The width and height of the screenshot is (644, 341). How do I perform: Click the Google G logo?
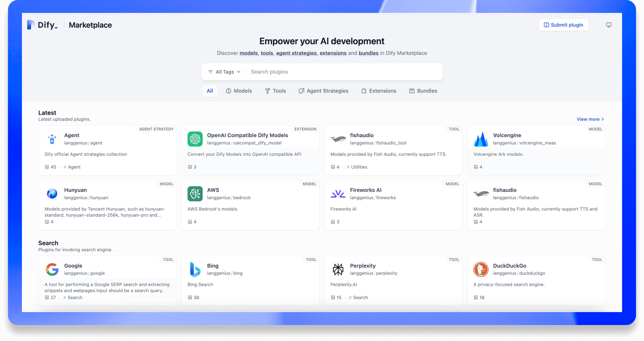[x=52, y=269]
